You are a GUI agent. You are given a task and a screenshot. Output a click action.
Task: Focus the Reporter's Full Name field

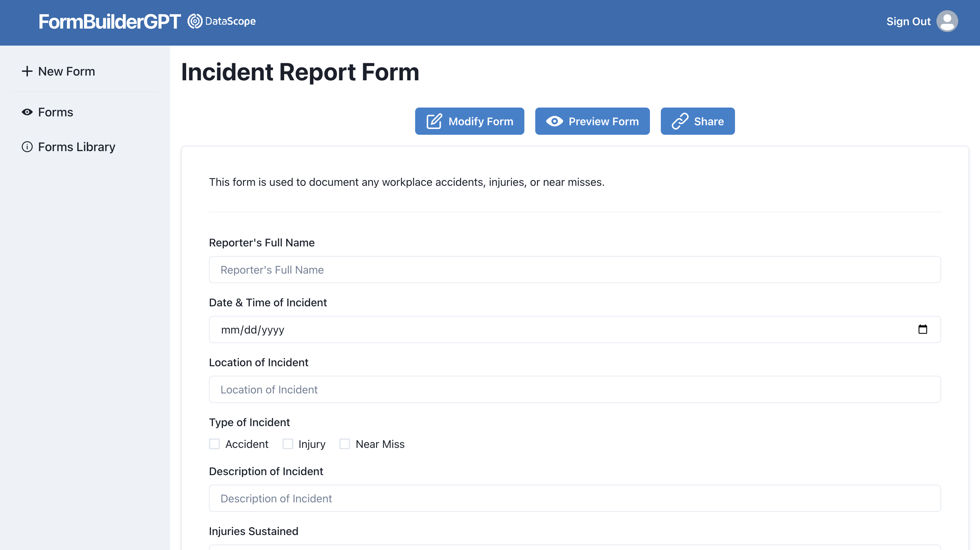[574, 270]
